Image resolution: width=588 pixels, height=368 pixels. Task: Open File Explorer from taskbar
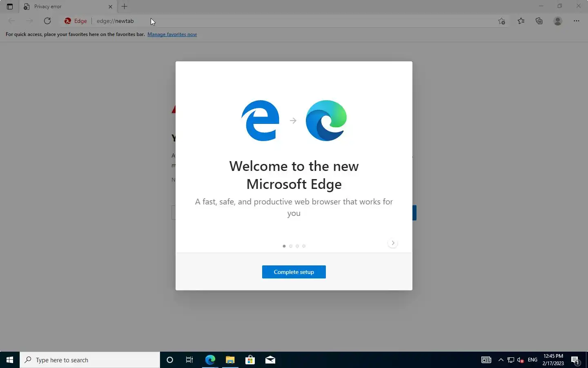pos(230,360)
